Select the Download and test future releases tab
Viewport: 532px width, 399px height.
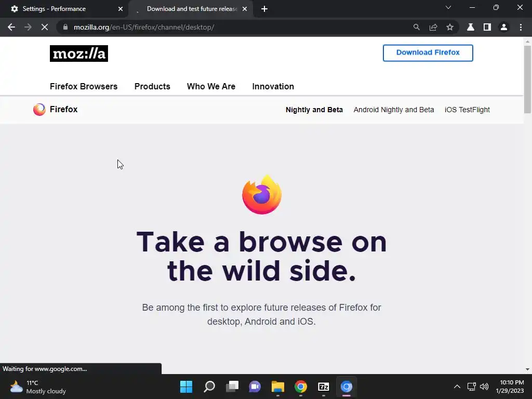tap(192, 9)
